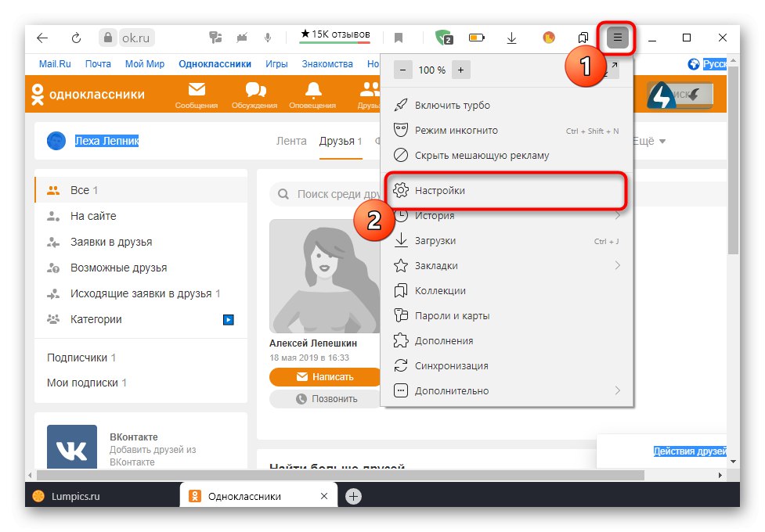Go back with the arrow button
This screenshot has height=532, width=765.
42,38
